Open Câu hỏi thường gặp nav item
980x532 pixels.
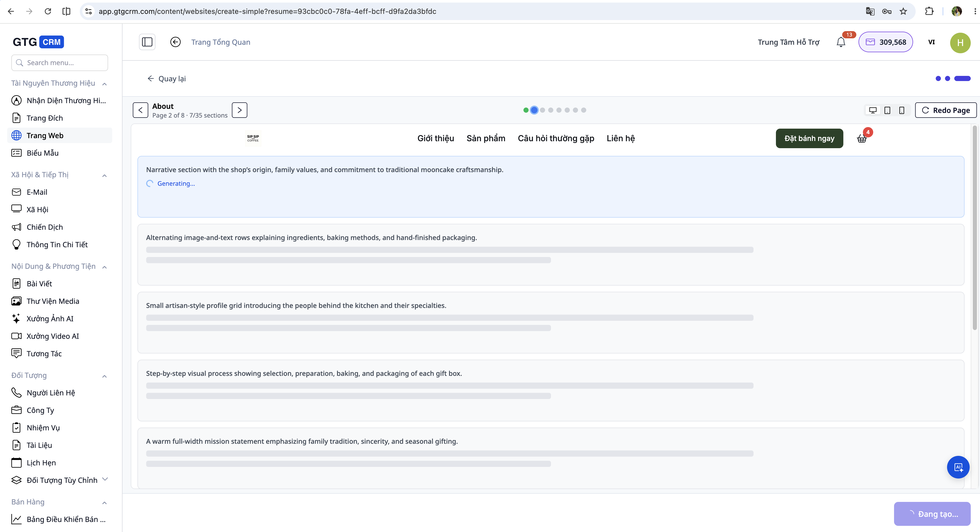[x=556, y=138]
